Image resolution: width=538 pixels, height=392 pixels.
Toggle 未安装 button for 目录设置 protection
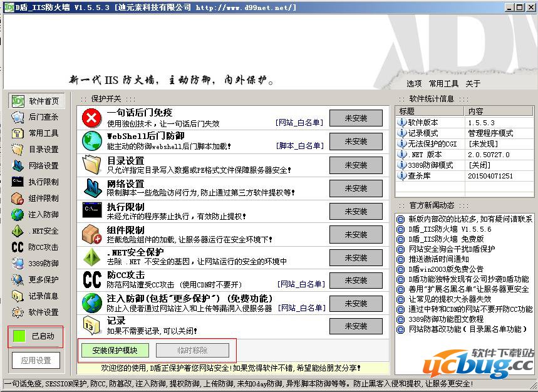click(356, 165)
